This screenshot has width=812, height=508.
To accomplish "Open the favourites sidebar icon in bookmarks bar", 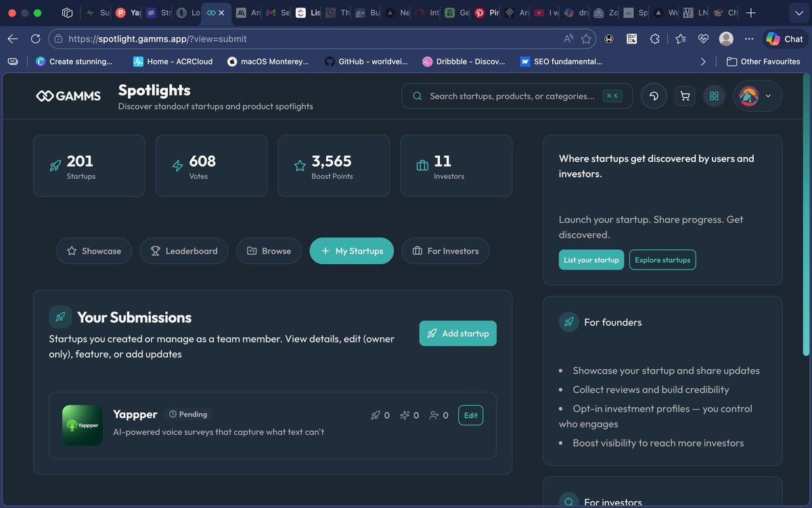I will click(x=13, y=61).
